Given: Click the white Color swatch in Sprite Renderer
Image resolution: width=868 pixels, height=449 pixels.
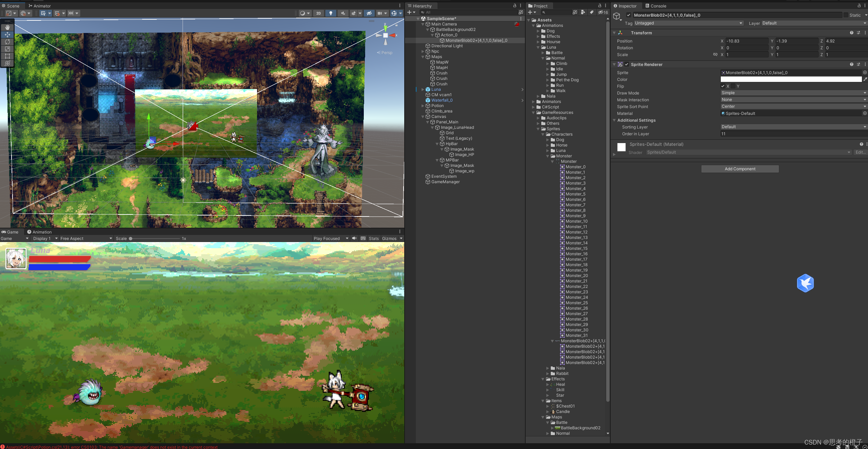Looking at the screenshot, I should coord(791,79).
